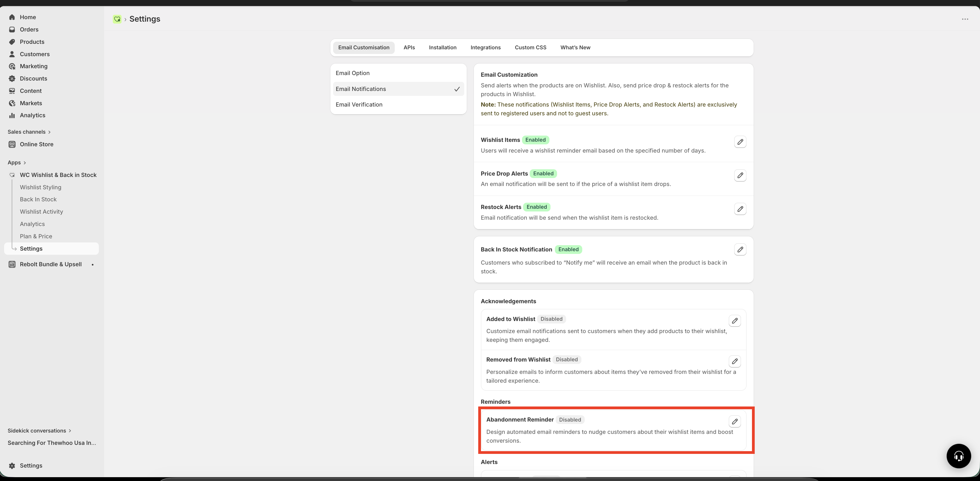Select the Email Notifications section
Image resolution: width=980 pixels, height=481 pixels.
398,89
